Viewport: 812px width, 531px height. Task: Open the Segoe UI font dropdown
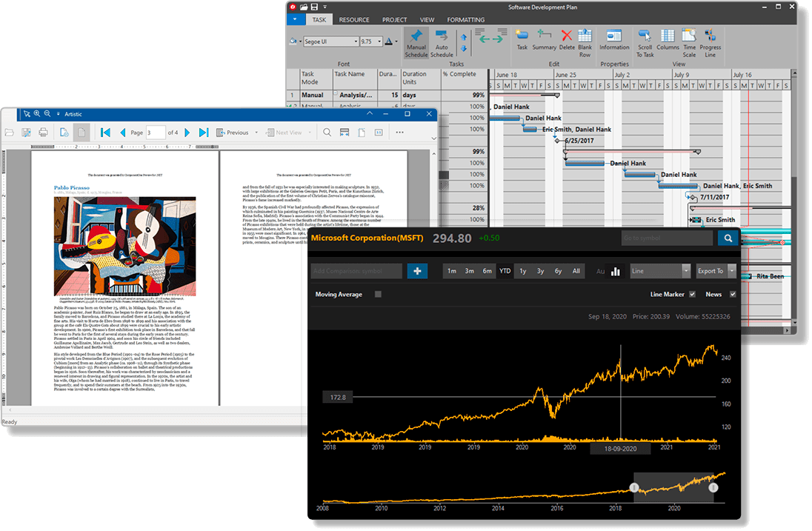pyautogui.click(x=355, y=41)
